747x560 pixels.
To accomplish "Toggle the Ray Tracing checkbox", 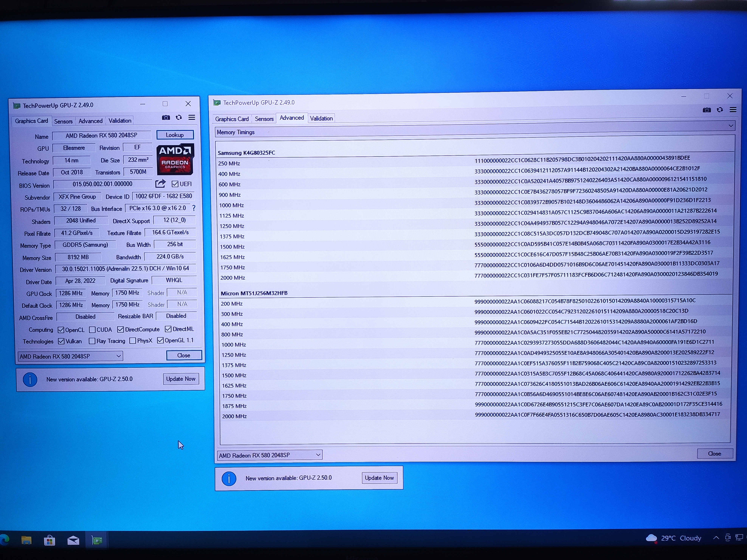I will (x=92, y=341).
